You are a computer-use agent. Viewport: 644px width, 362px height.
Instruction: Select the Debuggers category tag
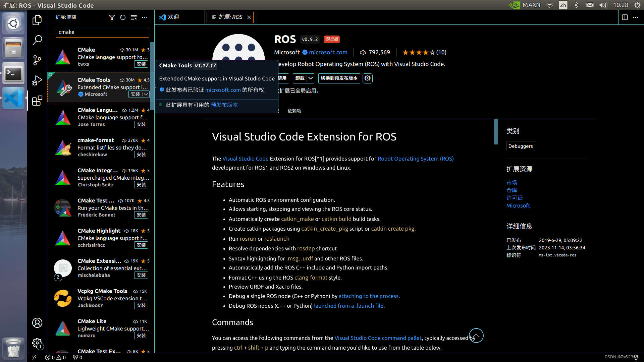(x=521, y=146)
